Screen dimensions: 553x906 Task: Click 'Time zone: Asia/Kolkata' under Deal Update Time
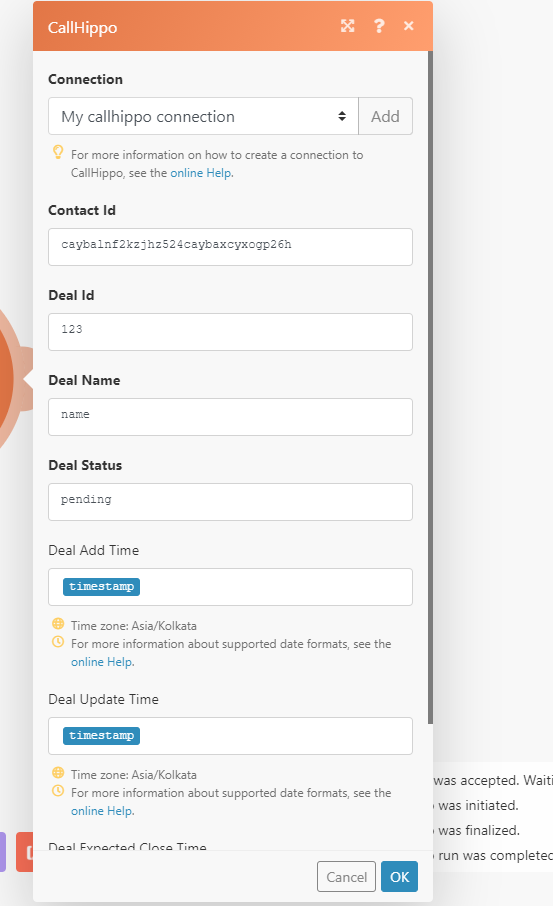[133, 775]
